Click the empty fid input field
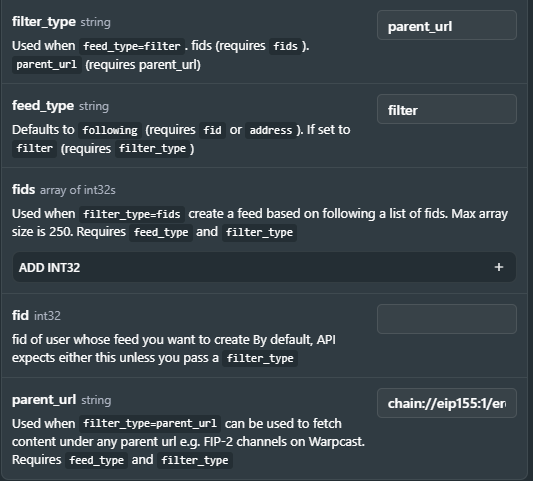533x481 pixels. [447, 319]
